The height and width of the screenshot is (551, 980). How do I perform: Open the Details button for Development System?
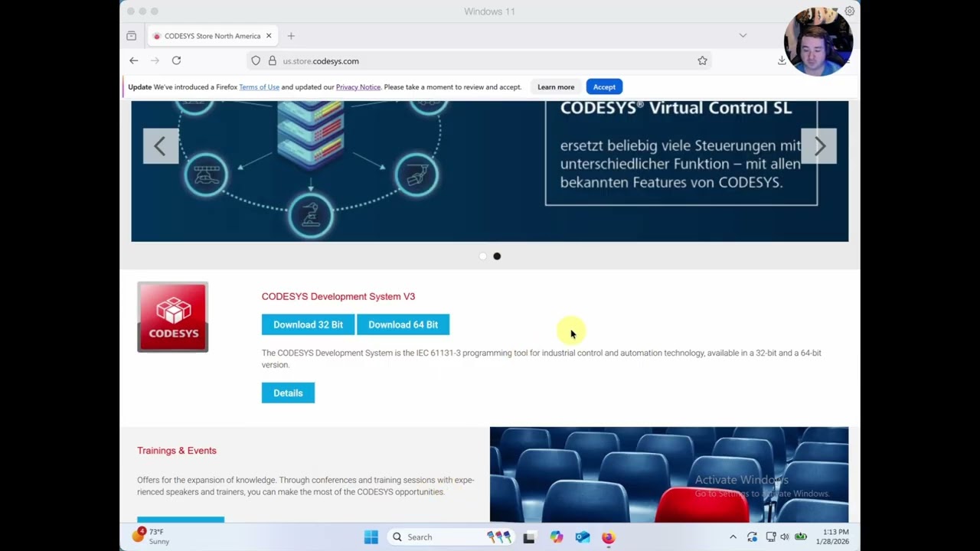[288, 393]
